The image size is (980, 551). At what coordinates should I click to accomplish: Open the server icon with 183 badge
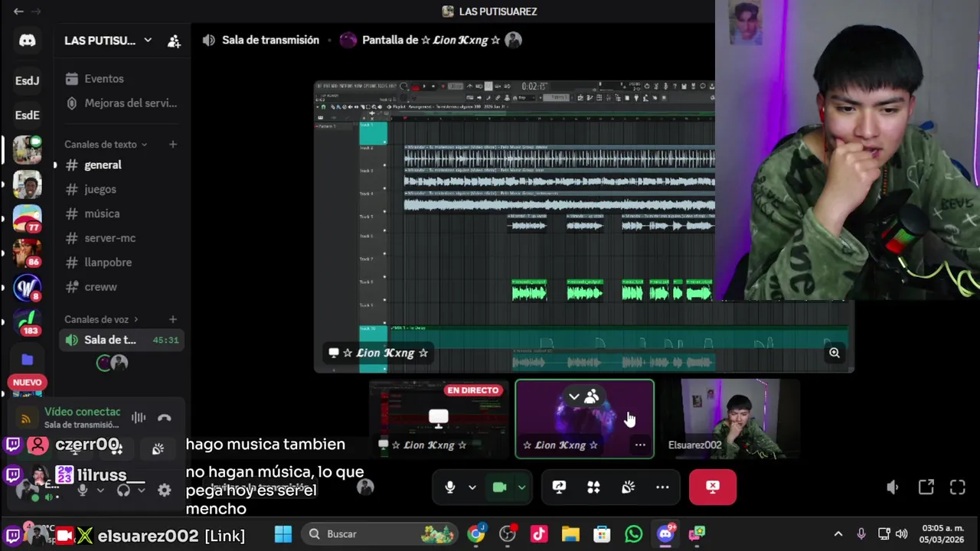coord(28,321)
